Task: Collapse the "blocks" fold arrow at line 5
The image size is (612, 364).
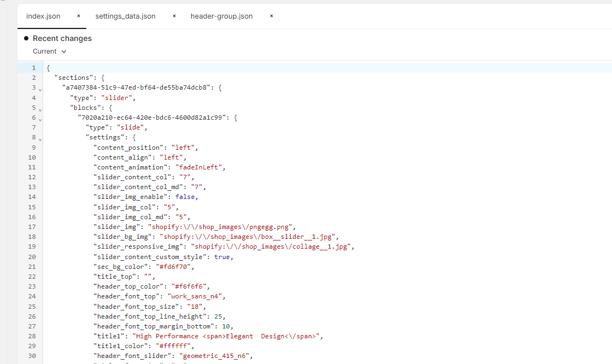Action: coord(40,109)
